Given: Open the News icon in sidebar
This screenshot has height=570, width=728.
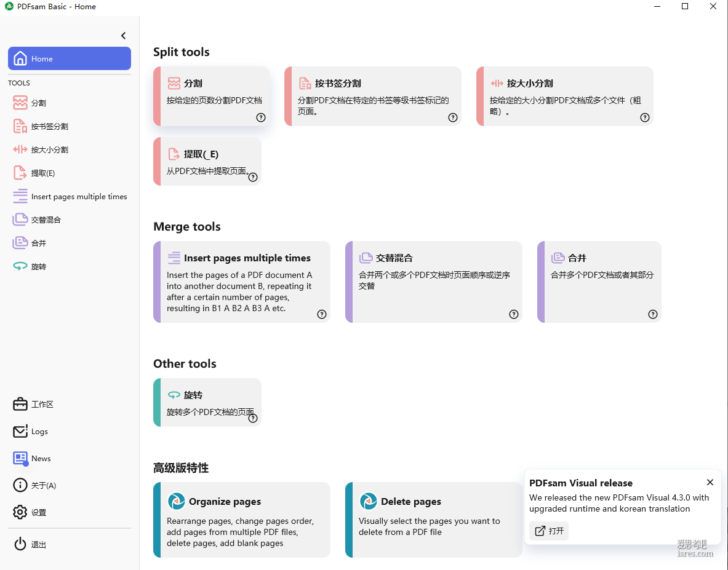Looking at the screenshot, I should pos(20,458).
